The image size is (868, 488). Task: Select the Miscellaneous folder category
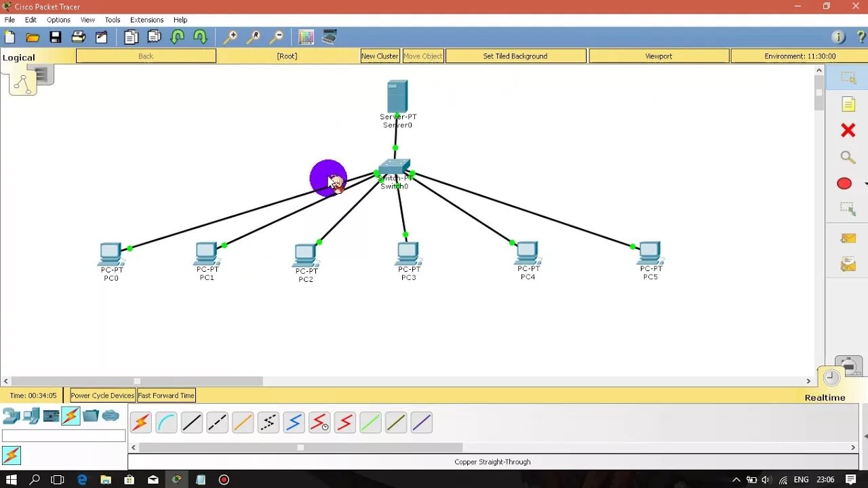91,416
